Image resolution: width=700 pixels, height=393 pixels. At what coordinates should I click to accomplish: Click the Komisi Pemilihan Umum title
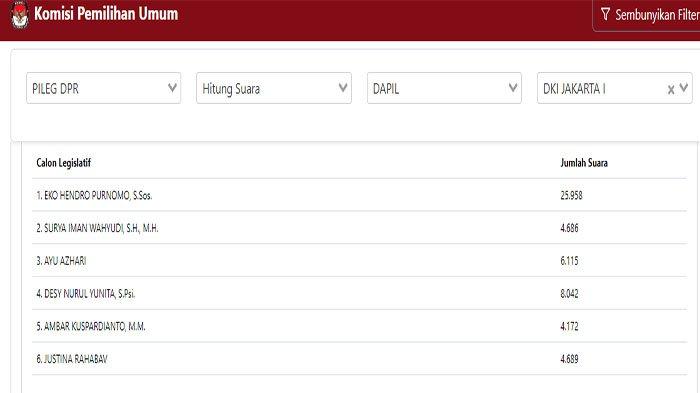coord(106,14)
